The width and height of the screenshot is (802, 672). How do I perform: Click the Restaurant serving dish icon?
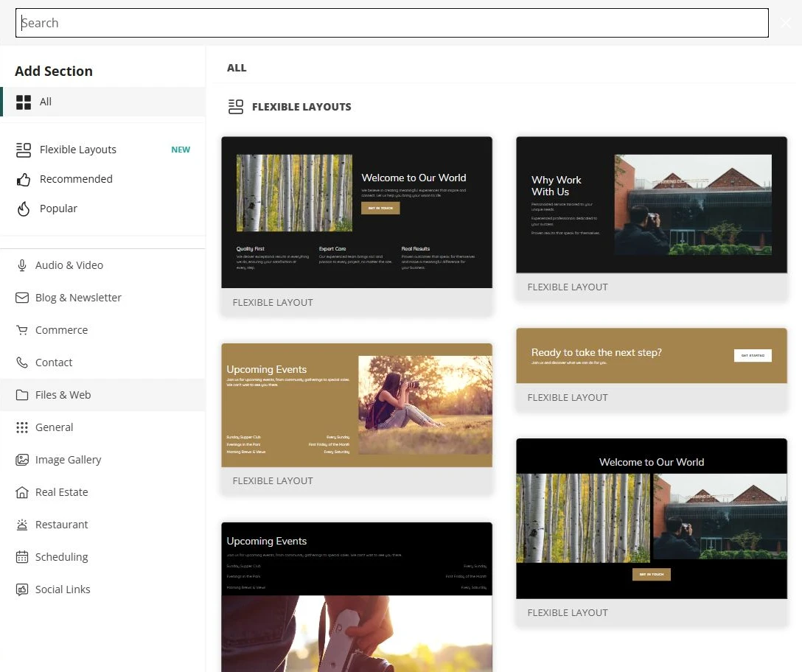[22, 525]
